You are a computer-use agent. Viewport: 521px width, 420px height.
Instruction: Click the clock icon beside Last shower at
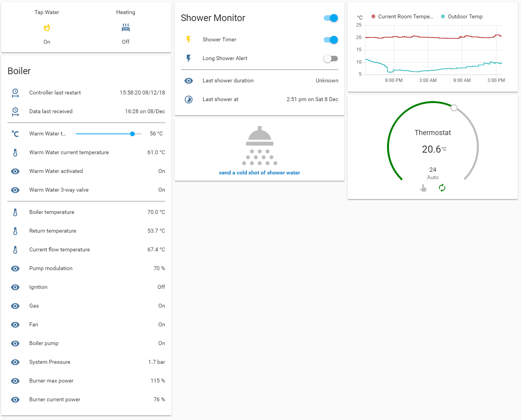pos(189,99)
